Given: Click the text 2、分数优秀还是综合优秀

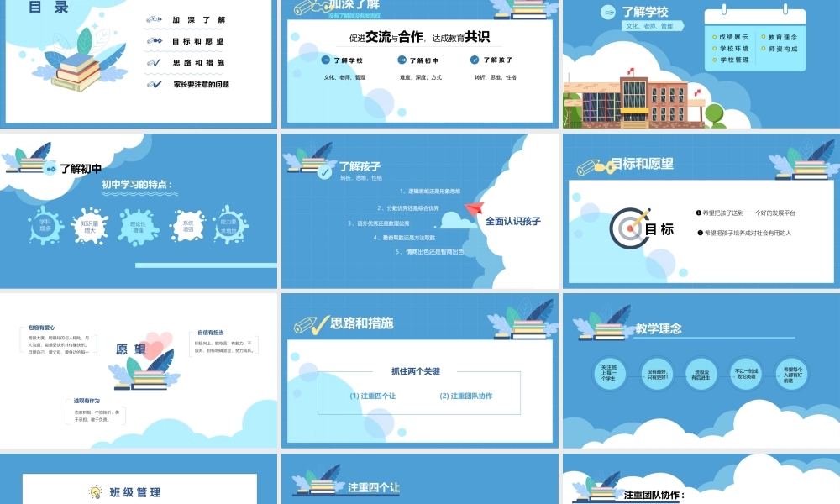Looking at the screenshot, I should tap(407, 207).
